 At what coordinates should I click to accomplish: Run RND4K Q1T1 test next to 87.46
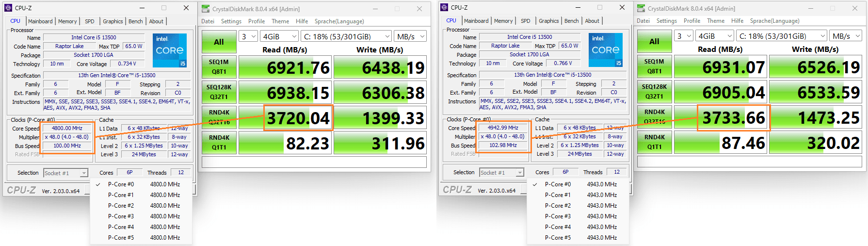(x=655, y=142)
